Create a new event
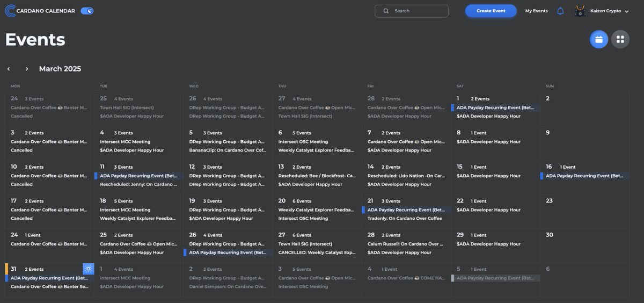Image resolution: width=644 pixels, height=303 pixels. (x=491, y=11)
